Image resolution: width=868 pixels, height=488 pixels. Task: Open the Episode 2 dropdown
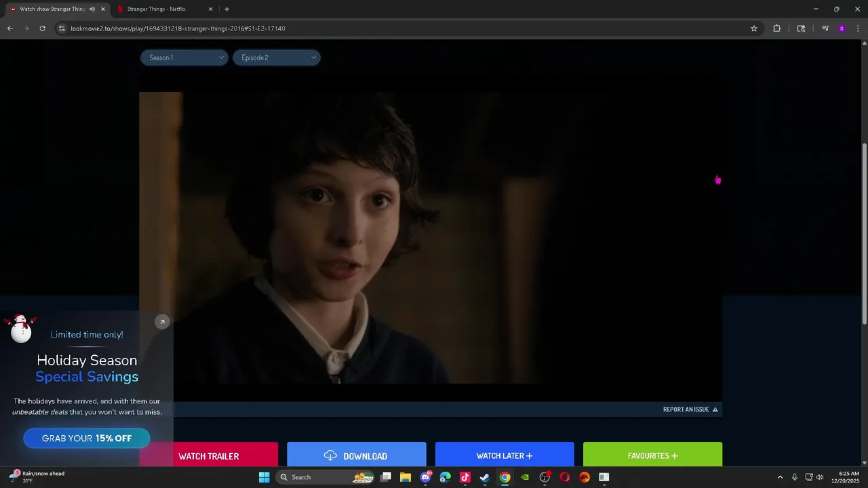[276, 58]
